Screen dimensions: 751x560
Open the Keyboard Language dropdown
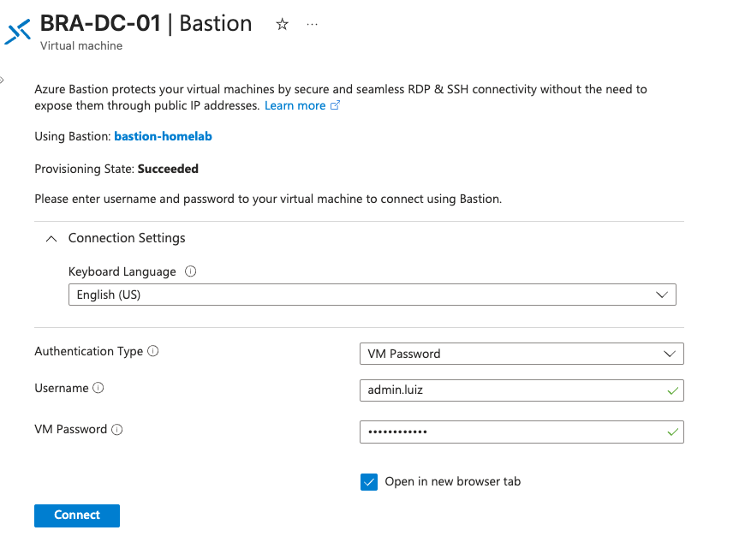[x=372, y=295]
